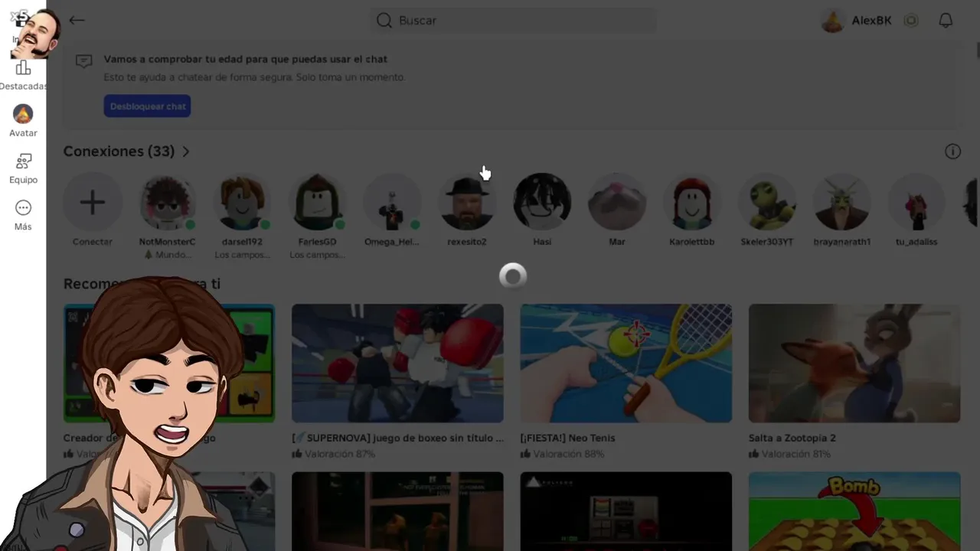Open Karolettbb connection avatar
The image size is (980, 551).
point(692,202)
